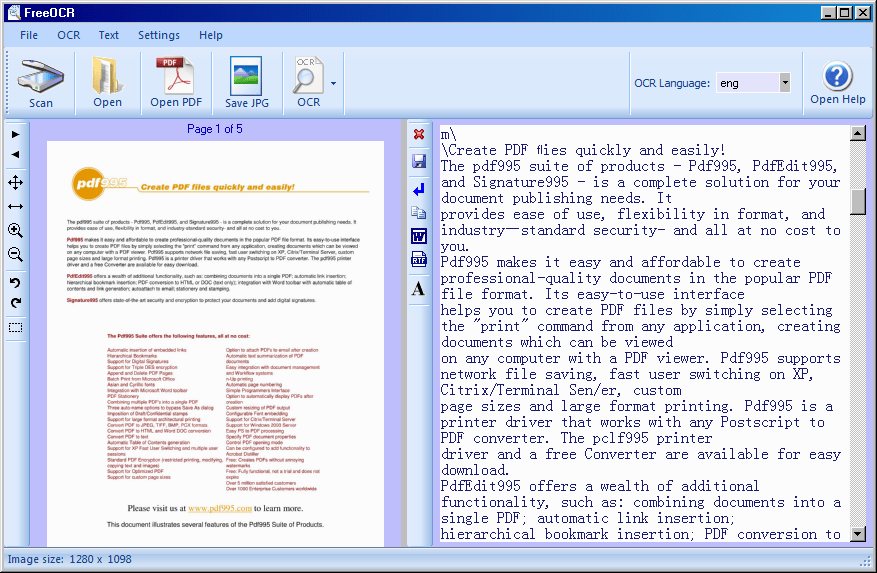Export text as RTF icon
This screenshot has width=877, height=573.
(419, 259)
